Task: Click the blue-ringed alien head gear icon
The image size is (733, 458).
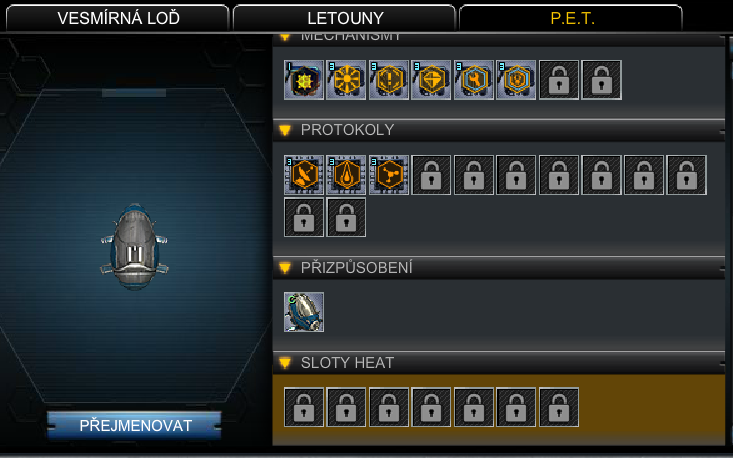Action: pos(516,80)
